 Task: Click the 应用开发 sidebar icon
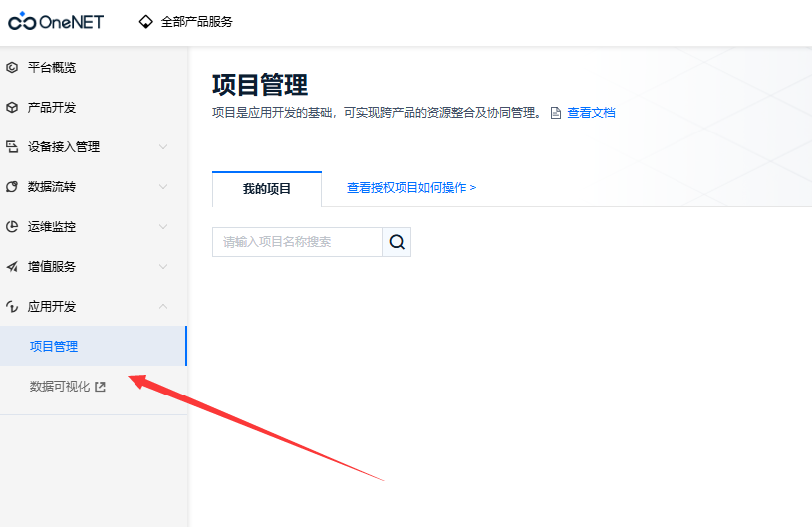(12, 307)
